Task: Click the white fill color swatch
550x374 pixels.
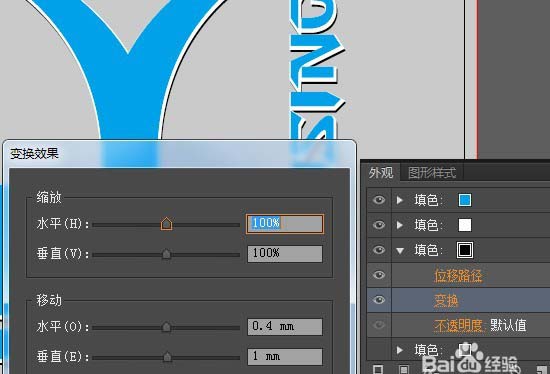Action: click(465, 225)
